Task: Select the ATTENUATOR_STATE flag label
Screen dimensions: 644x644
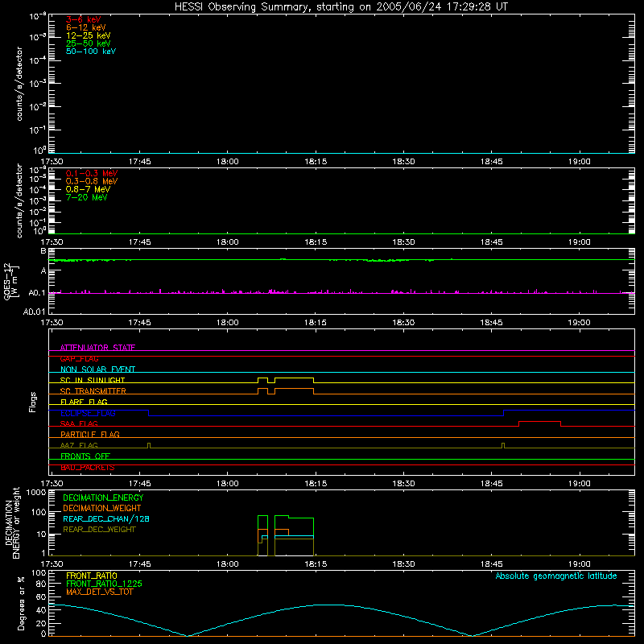Action: pos(97,348)
